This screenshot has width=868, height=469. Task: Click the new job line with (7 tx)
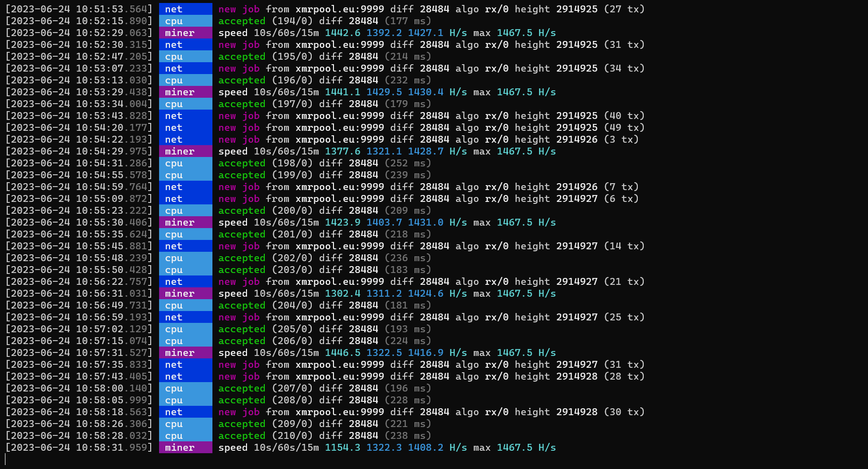pos(428,187)
